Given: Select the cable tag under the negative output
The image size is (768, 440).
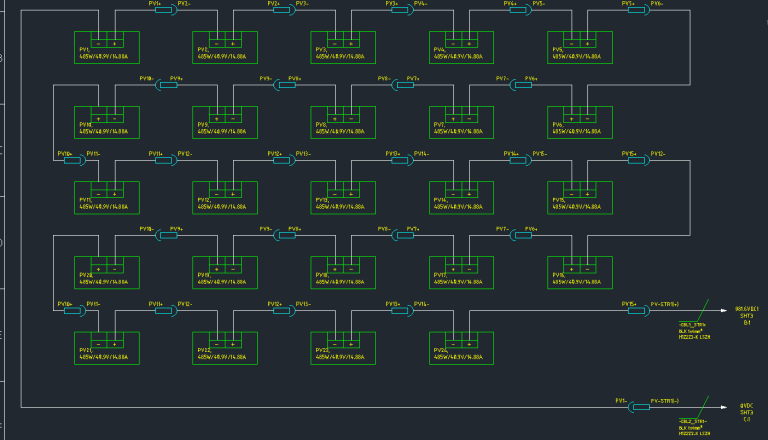Looking at the screenshot, I should [x=694, y=427].
